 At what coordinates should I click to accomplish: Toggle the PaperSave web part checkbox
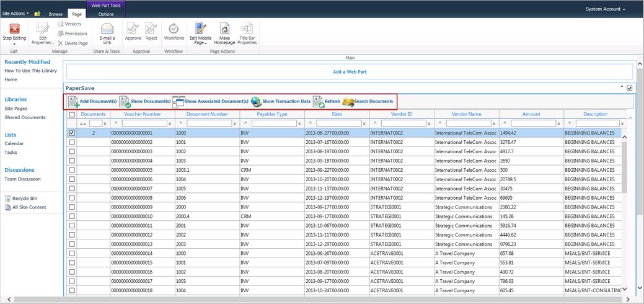pyautogui.click(x=629, y=88)
